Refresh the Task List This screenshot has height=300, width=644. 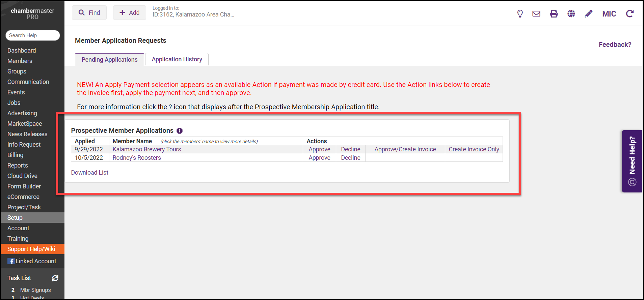[x=55, y=278]
